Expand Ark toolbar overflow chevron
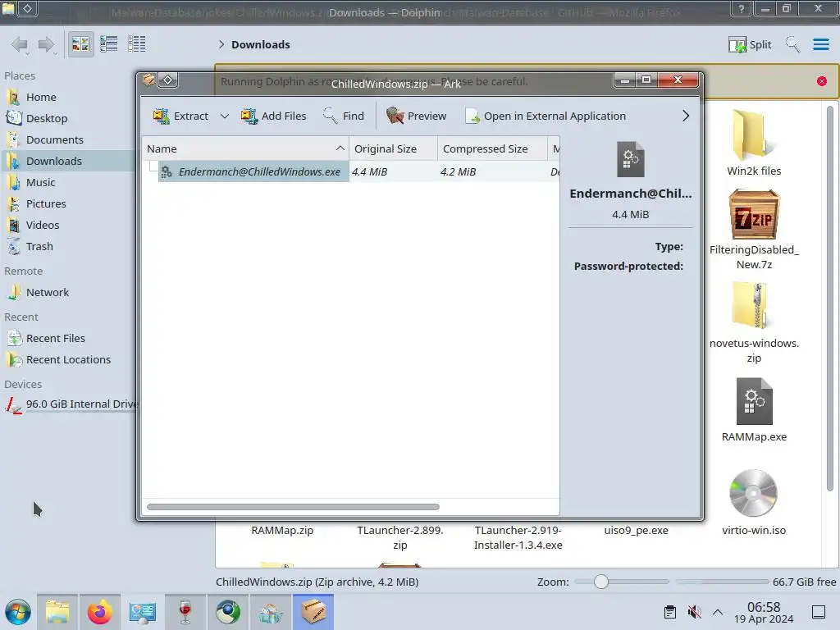 686,116
